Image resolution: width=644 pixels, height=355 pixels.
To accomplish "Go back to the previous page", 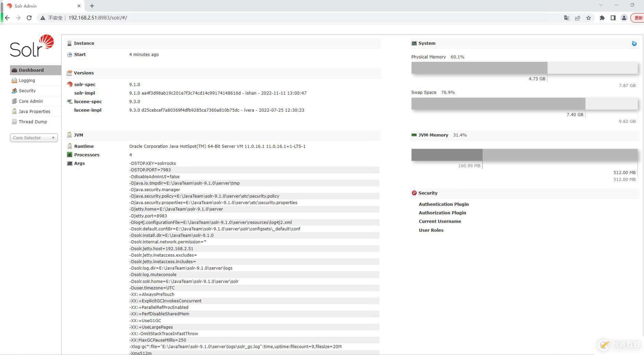I will (7, 18).
